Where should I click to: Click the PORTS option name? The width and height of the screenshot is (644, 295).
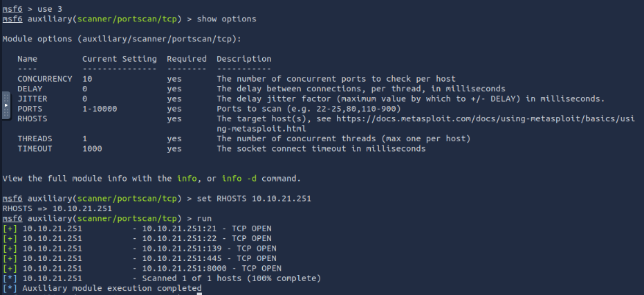tap(30, 109)
